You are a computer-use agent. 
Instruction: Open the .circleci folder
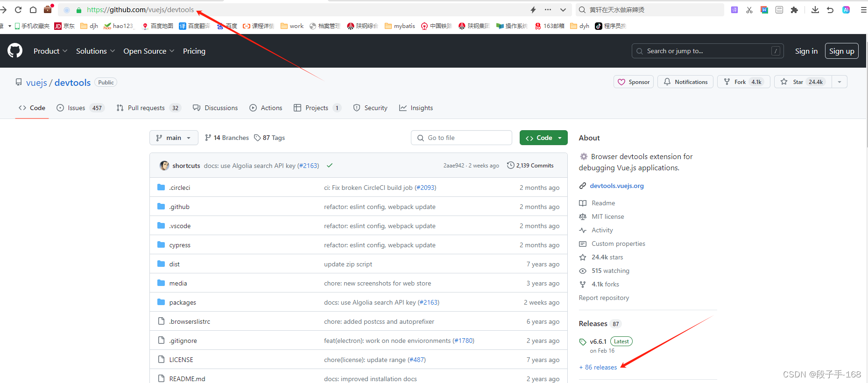pyautogui.click(x=180, y=188)
